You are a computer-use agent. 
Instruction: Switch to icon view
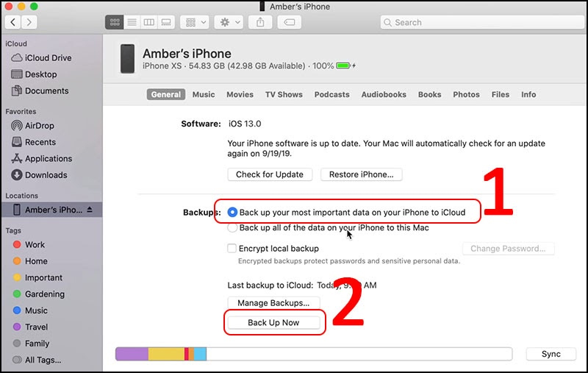pos(115,23)
